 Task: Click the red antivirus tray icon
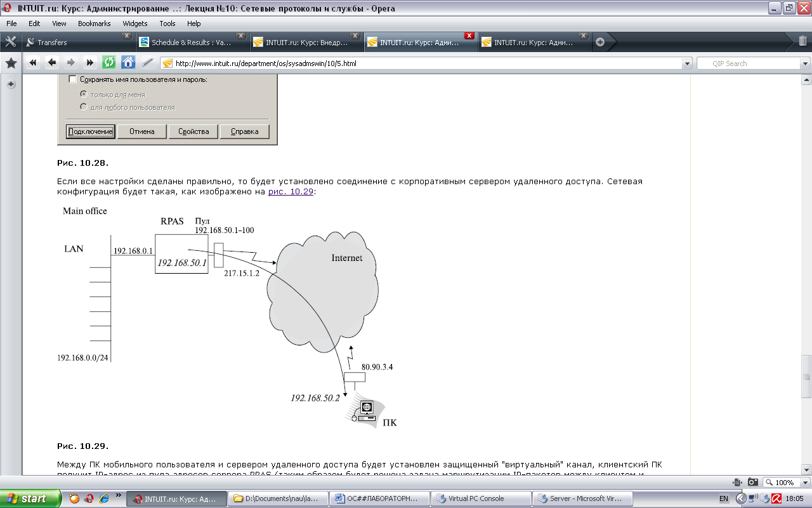pyautogui.click(x=776, y=498)
